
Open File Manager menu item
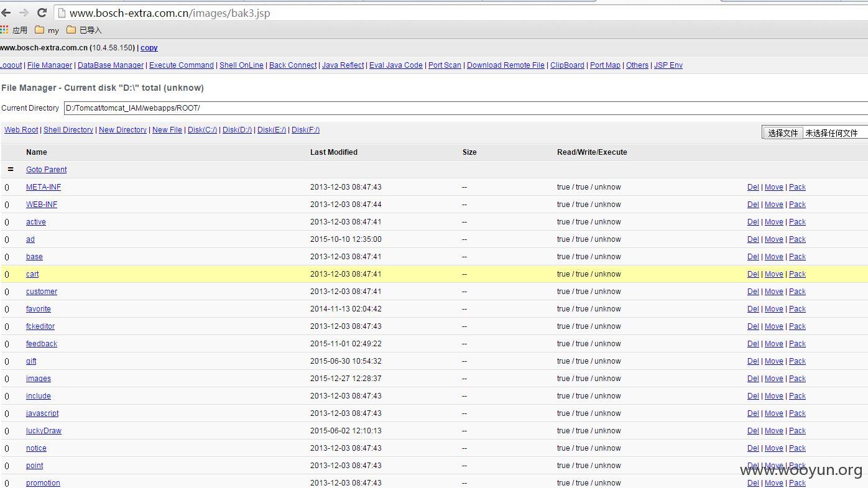(x=50, y=65)
